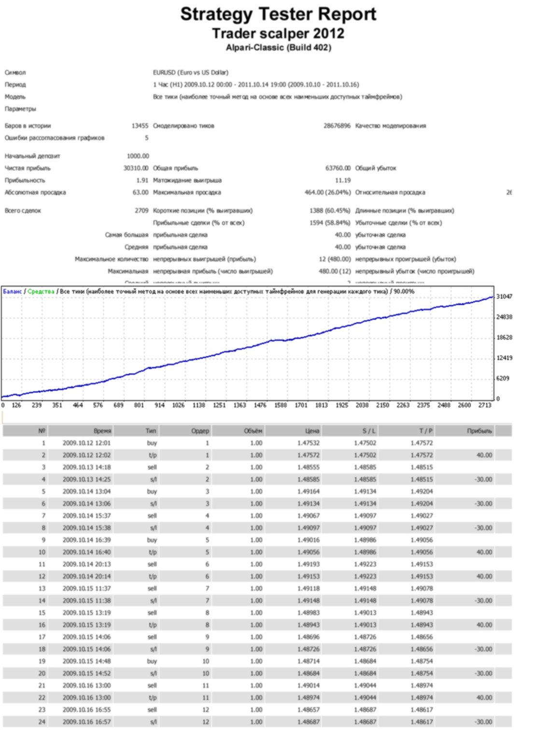Click the "Абсолютная просадка" label
535x756 pixels.
pos(35,192)
